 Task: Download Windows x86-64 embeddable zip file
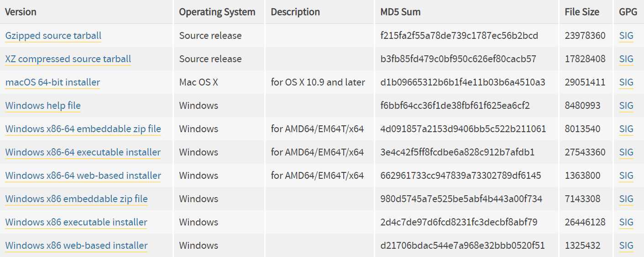pos(83,129)
